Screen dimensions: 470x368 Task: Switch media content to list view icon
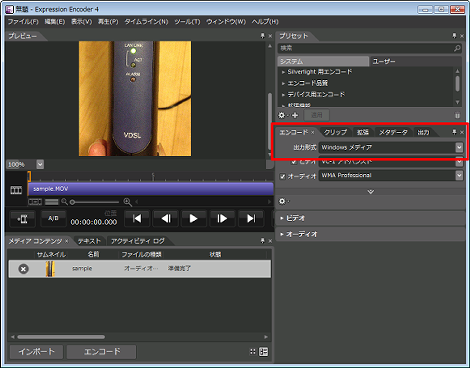(263, 352)
